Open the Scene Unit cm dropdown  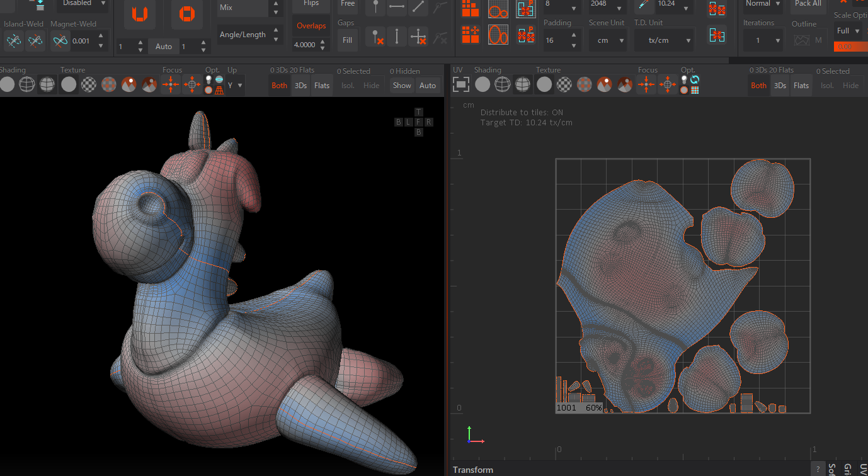tap(608, 40)
